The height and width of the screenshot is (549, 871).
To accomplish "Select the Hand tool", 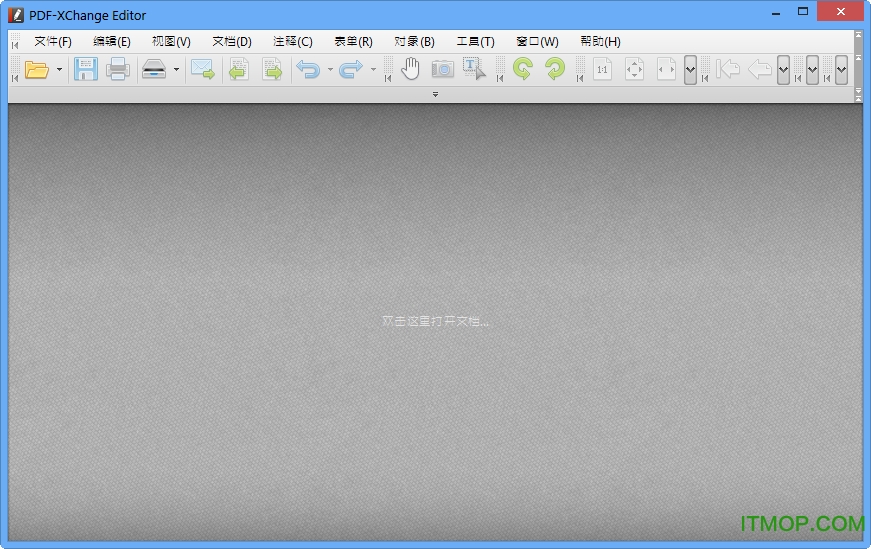I will point(411,69).
